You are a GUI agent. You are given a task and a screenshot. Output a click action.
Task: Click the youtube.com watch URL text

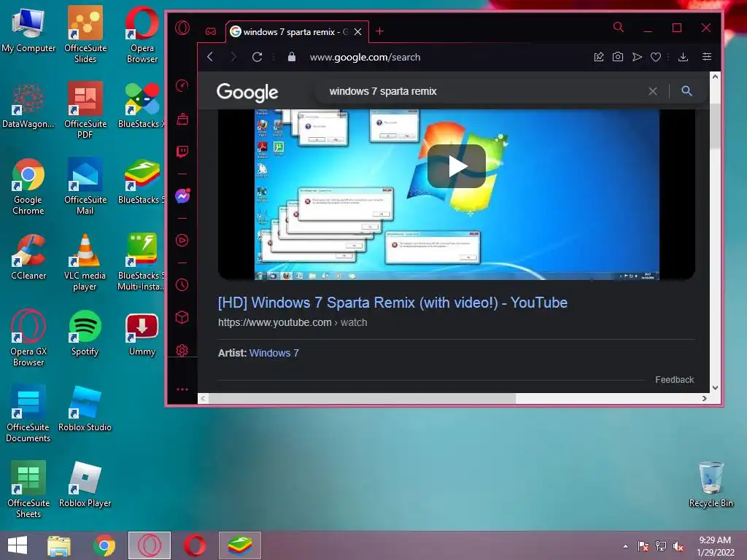(293, 322)
